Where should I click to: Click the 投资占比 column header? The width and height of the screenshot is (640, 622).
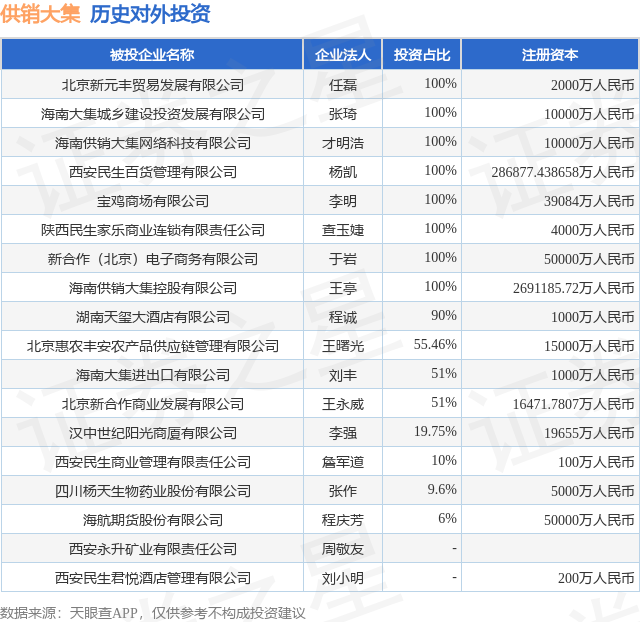pos(422,55)
